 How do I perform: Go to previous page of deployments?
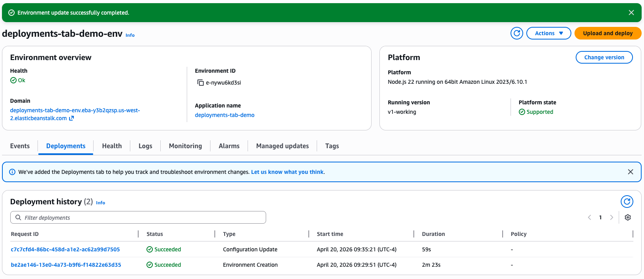[590, 217]
